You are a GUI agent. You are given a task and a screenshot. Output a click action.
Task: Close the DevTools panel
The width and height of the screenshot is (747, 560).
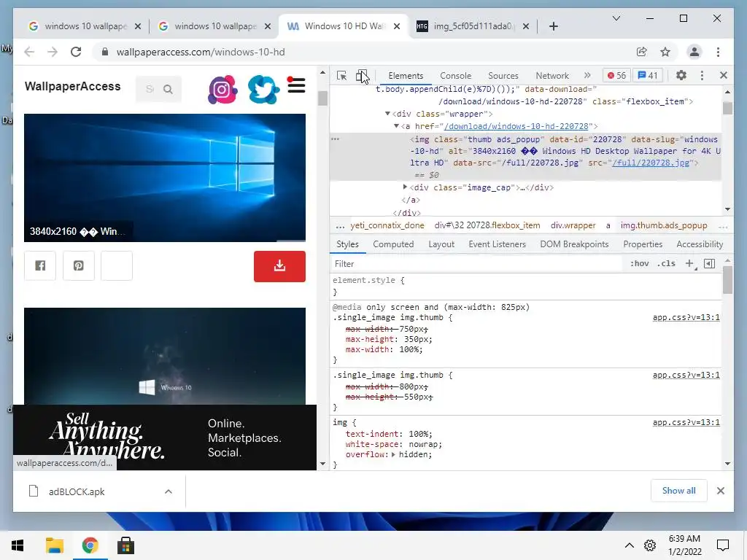point(723,75)
